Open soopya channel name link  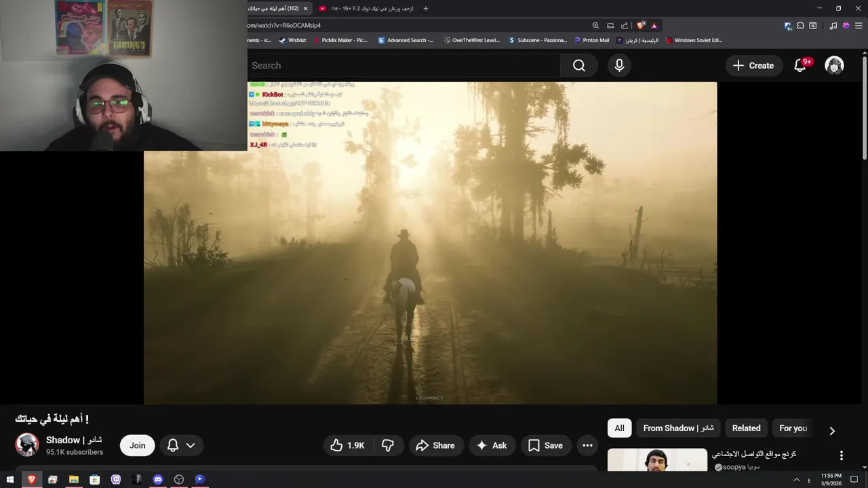coord(741,467)
